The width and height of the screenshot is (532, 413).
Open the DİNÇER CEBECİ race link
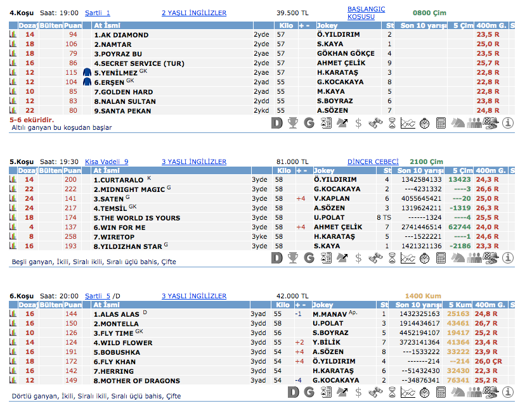tap(373, 162)
